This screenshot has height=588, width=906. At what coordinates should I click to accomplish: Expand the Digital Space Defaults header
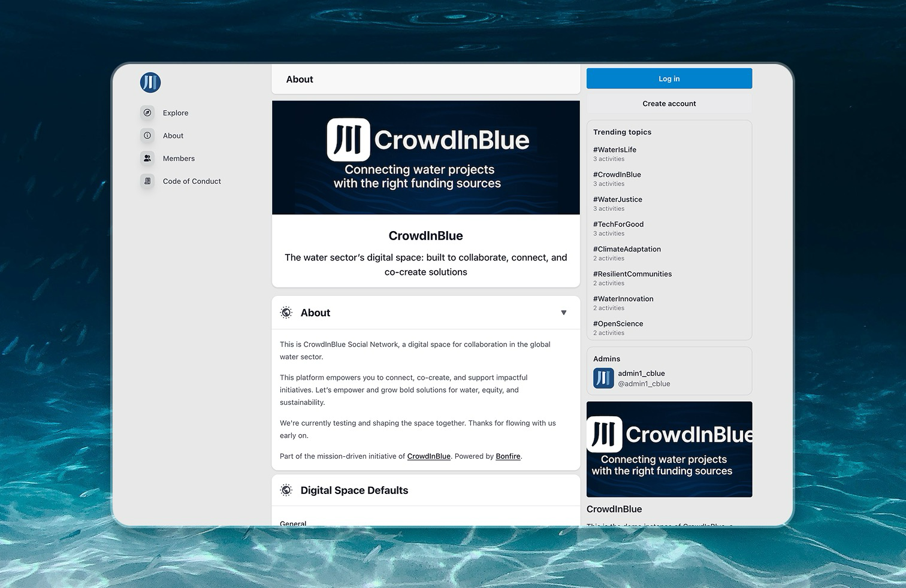(x=354, y=490)
